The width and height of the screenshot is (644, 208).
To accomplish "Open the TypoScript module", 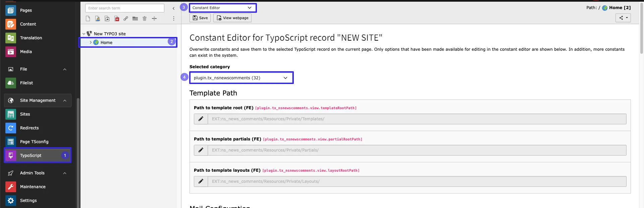I will pos(38,155).
